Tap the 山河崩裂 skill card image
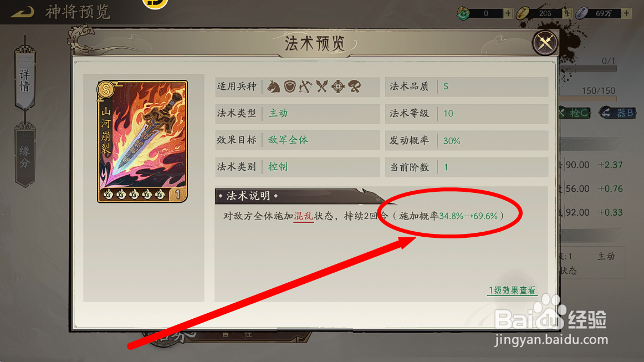 tap(142, 141)
